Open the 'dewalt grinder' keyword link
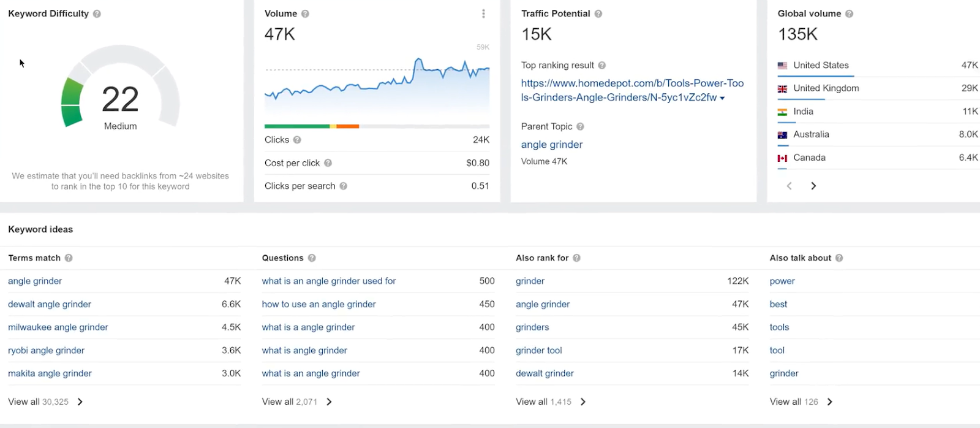This screenshot has height=428, width=980. (x=545, y=373)
